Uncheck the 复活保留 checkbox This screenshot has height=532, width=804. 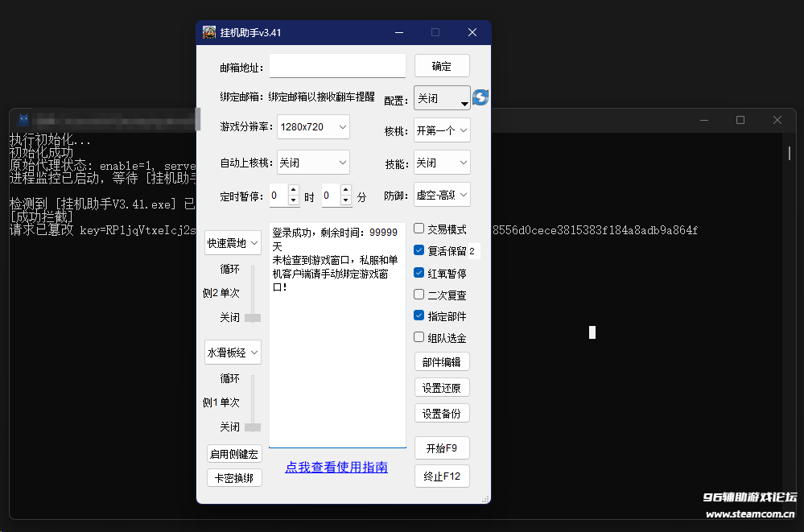coord(419,250)
